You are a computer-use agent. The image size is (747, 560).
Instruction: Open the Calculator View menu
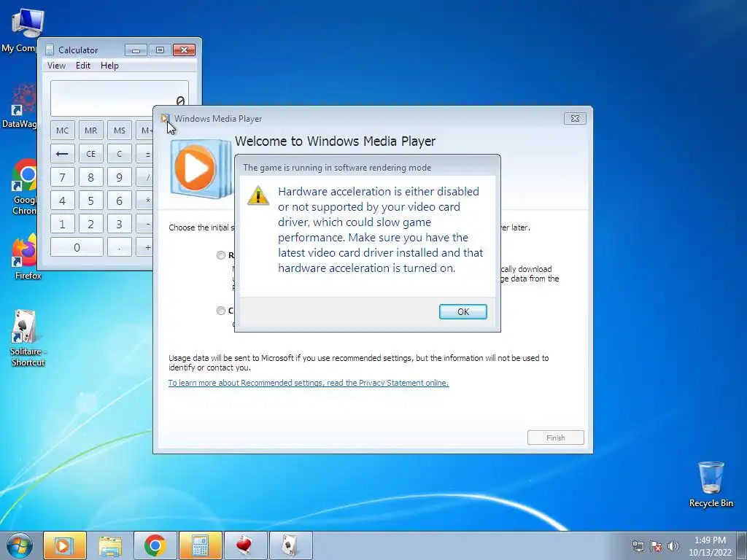pyautogui.click(x=56, y=66)
